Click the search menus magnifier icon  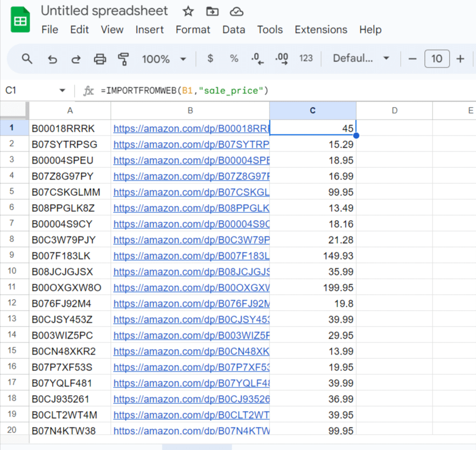[x=27, y=59]
